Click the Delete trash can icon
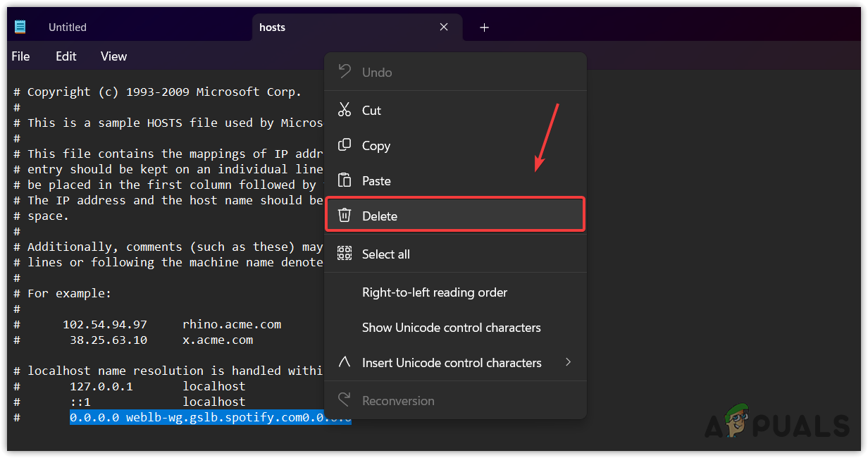 coord(345,216)
